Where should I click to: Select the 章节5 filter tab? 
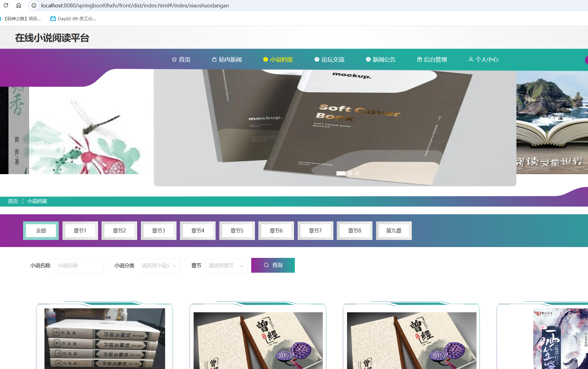[237, 231]
